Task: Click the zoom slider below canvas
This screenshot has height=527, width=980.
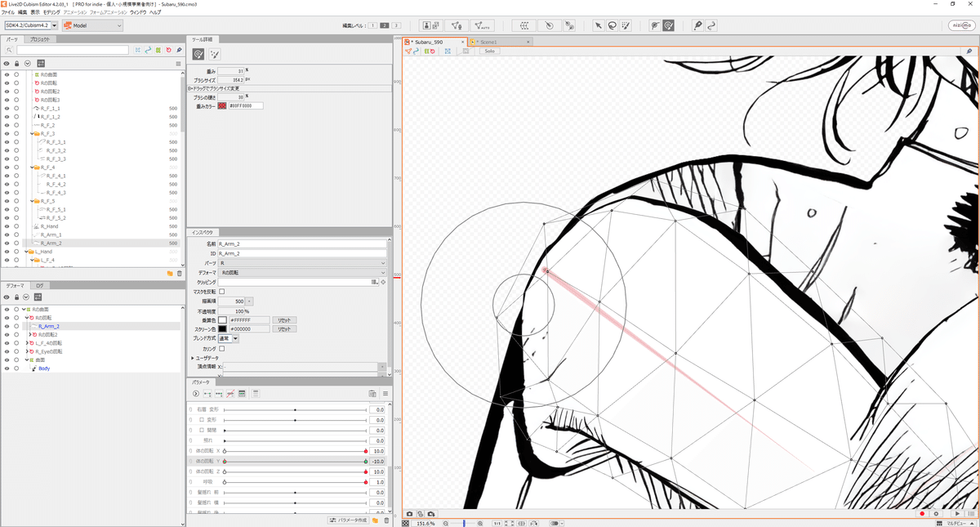Action: click(x=464, y=523)
